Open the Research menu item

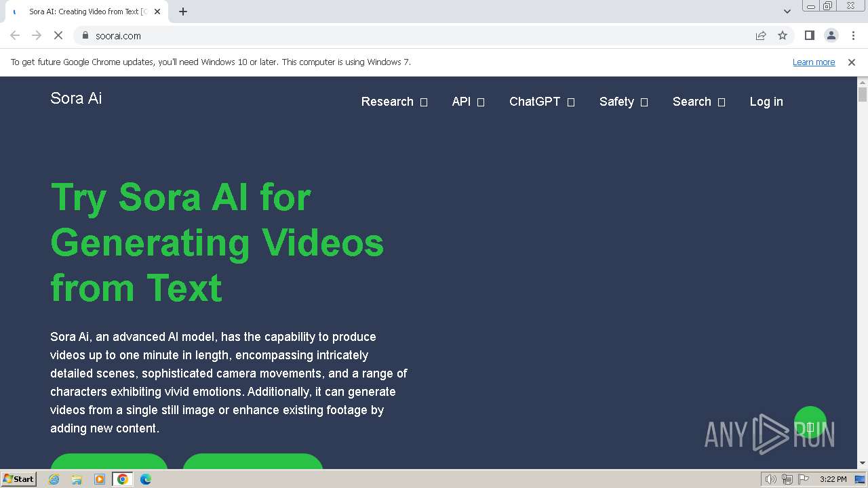click(x=387, y=102)
